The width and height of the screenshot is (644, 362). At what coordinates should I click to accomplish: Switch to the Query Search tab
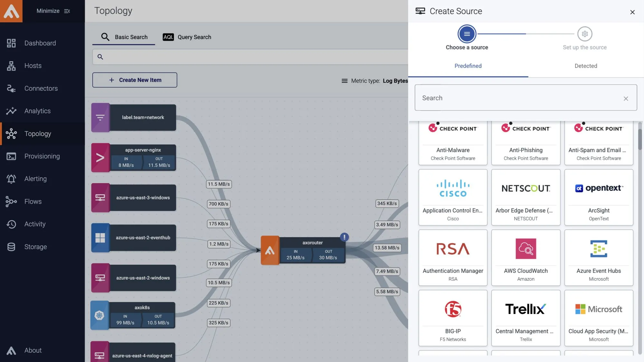(187, 37)
